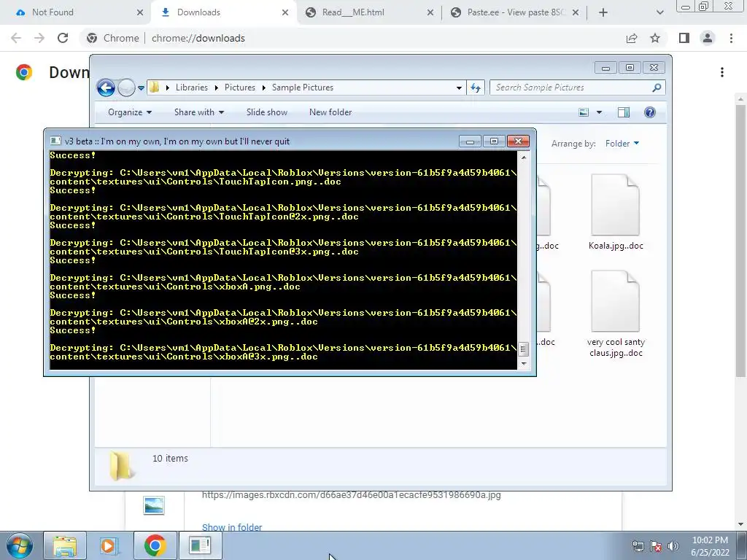Switch to the Paste.ee tab
This screenshot has height=560, width=747.
(516, 12)
